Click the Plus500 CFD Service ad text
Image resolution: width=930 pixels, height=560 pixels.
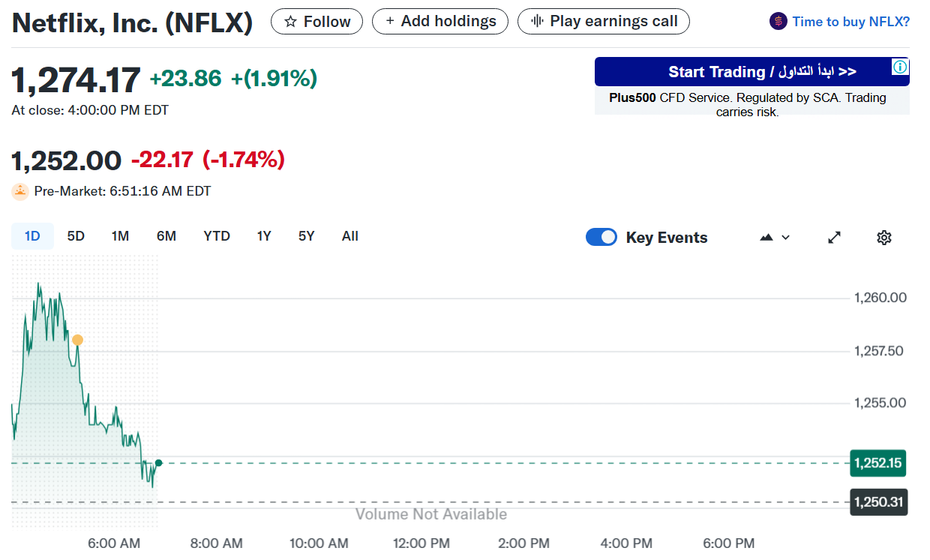(x=748, y=105)
